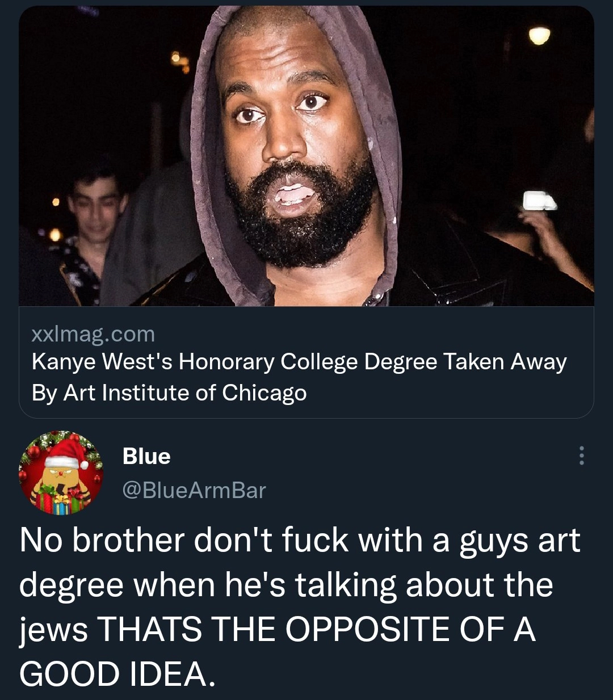Click the hooded man's face in photo
613x700 pixels.
[x=295, y=142]
